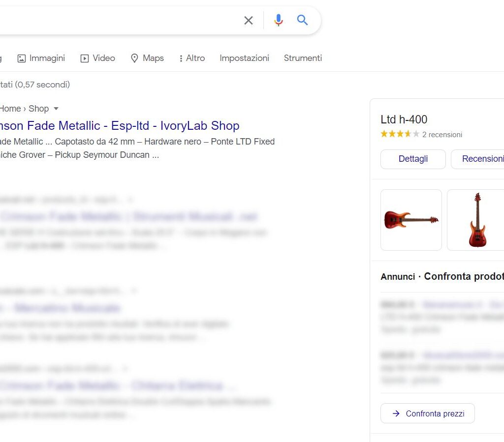The width and height of the screenshot is (504, 442).
Task: Click the location pin icon next to Maps
Action: pyautogui.click(x=134, y=58)
